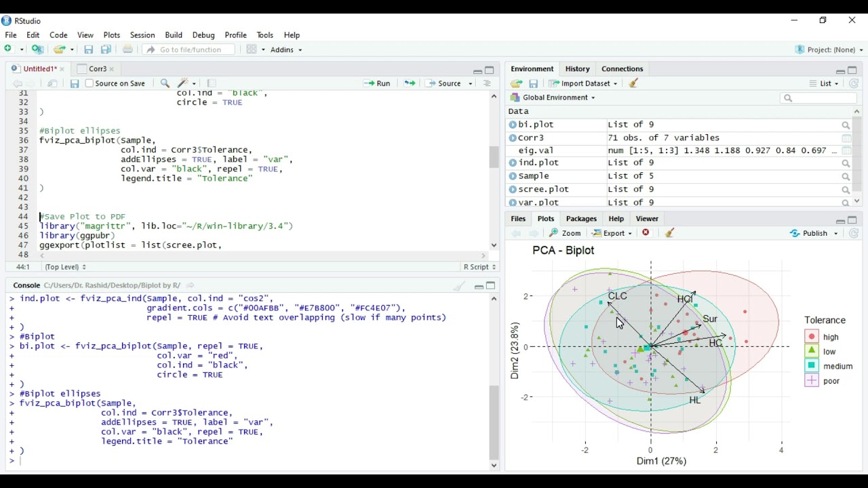The image size is (868, 488).
Task: Click the Source button
Action: 444,83
